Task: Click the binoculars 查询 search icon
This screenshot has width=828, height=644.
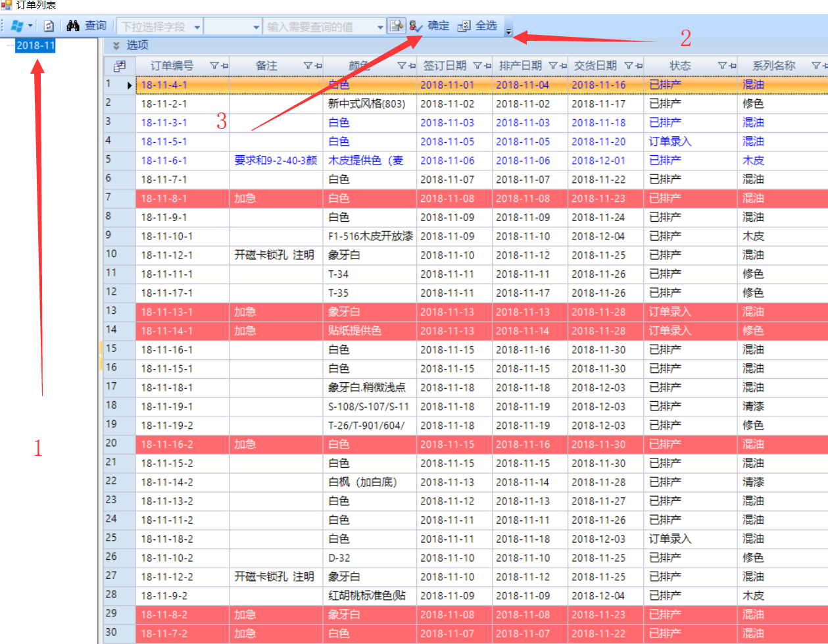Action: 73,26
